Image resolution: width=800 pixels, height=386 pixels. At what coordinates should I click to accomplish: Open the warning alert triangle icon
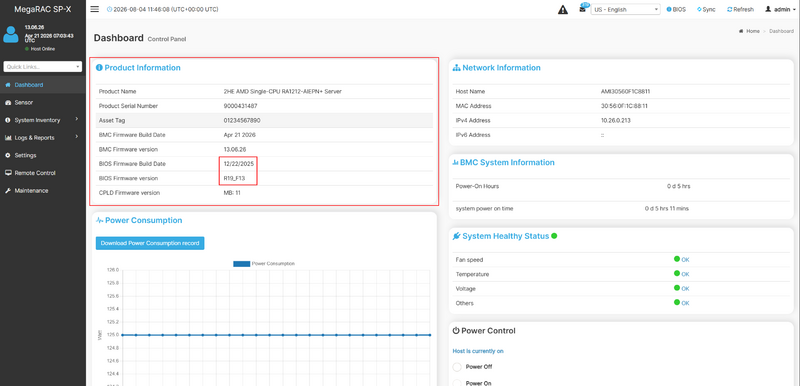pyautogui.click(x=563, y=10)
